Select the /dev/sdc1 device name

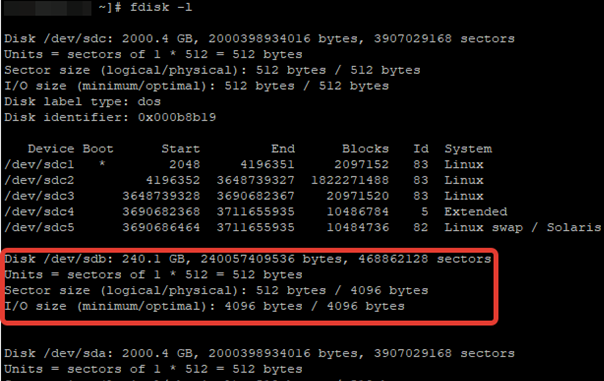coord(39,164)
